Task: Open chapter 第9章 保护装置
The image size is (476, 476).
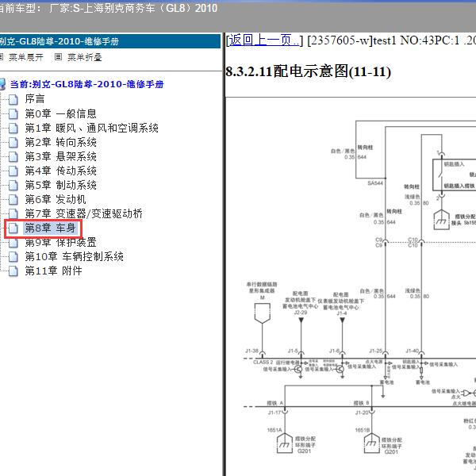Action: click(61, 242)
